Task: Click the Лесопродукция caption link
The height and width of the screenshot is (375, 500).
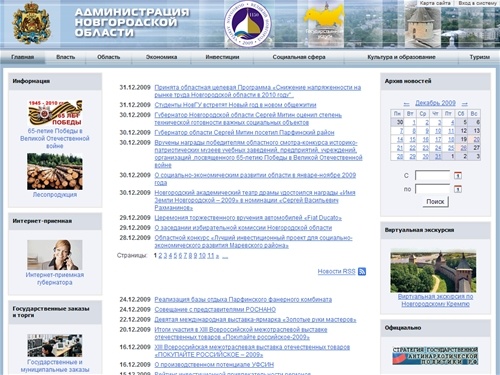Action: [x=55, y=195]
